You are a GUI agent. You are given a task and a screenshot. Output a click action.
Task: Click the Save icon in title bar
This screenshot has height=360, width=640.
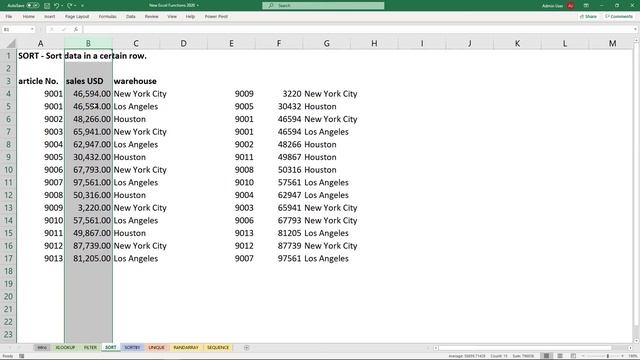(x=47, y=6)
